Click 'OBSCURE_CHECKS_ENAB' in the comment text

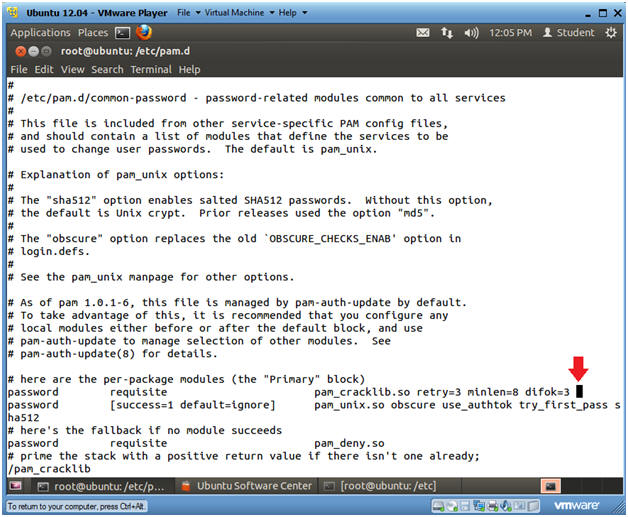(330, 239)
